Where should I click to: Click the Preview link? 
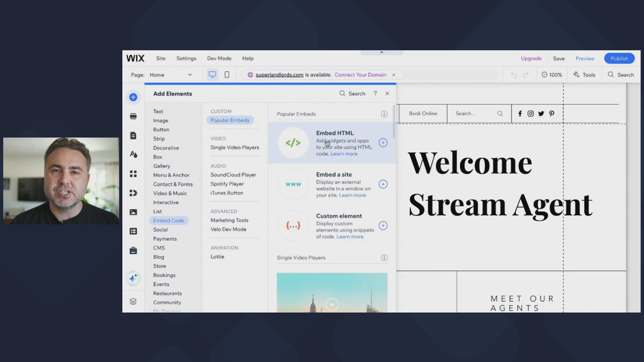(585, 58)
